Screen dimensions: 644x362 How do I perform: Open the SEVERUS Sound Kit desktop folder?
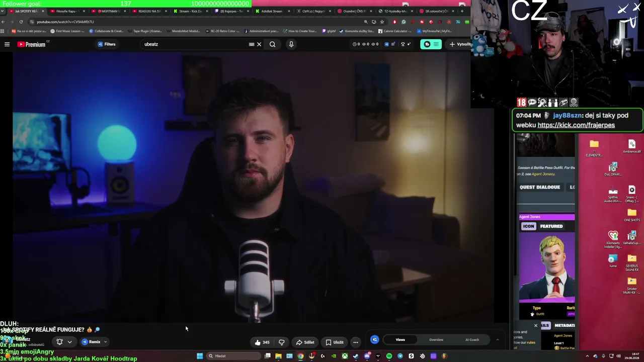click(632, 262)
